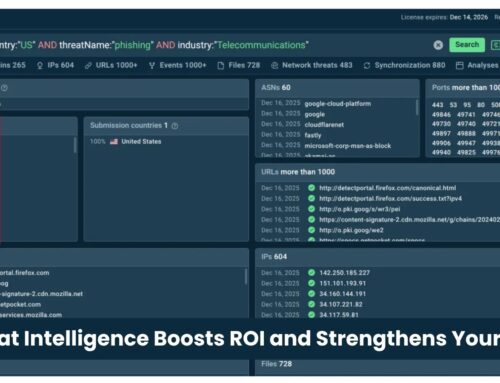Open the detectportal.firefox.com/canonical.html URL
Image resolution: width=500 pixels, height=383 pixels.
point(387,188)
